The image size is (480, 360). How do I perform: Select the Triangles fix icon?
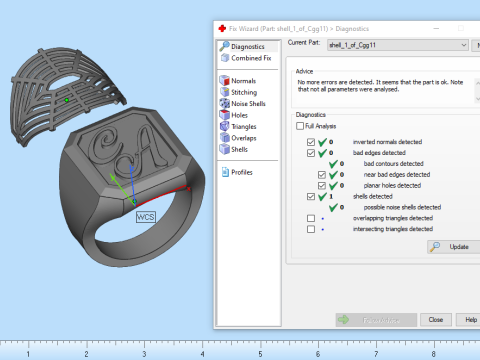(225, 126)
